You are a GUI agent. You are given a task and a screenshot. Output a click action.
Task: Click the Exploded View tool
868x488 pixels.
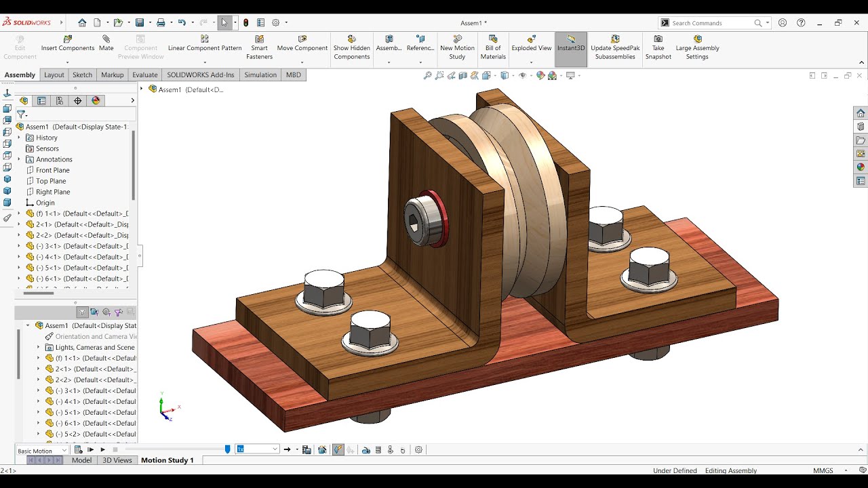click(x=532, y=43)
